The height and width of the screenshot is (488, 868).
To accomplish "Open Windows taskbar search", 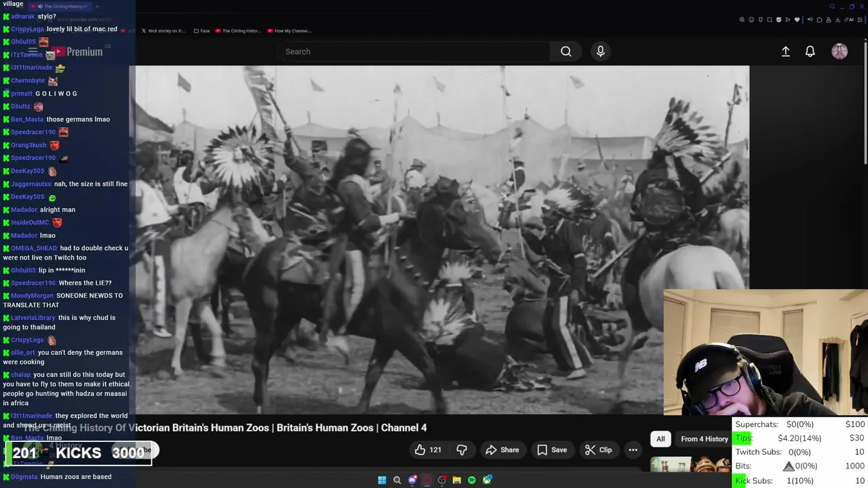I will [397, 480].
